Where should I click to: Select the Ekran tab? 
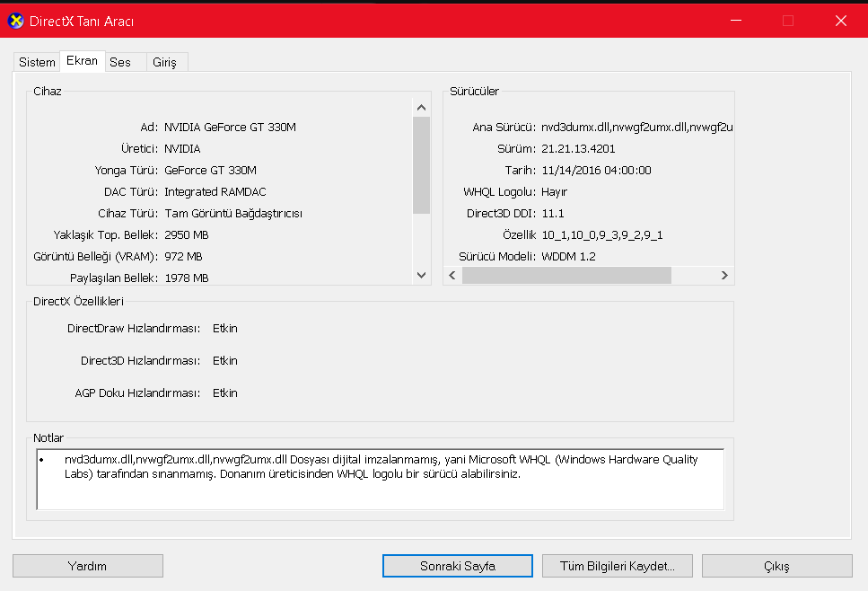click(82, 60)
